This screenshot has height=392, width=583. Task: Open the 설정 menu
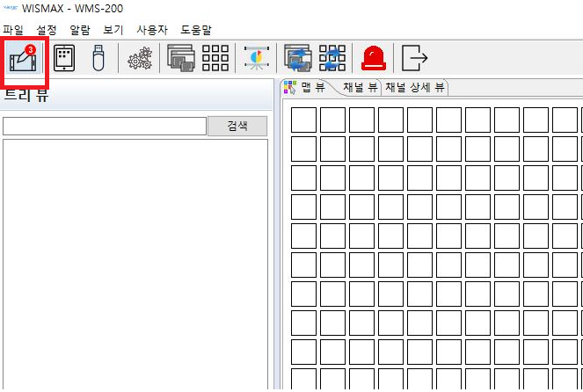tap(47, 29)
